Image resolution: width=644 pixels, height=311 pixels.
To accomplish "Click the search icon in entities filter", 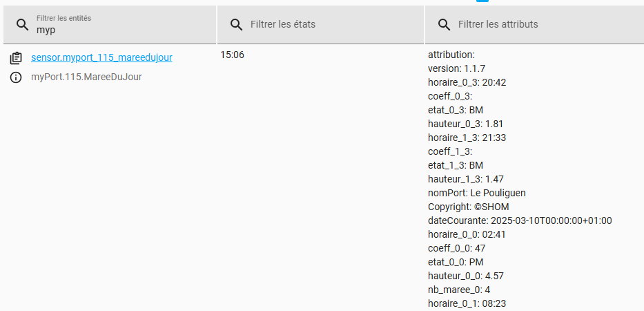I will coord(23,25).
